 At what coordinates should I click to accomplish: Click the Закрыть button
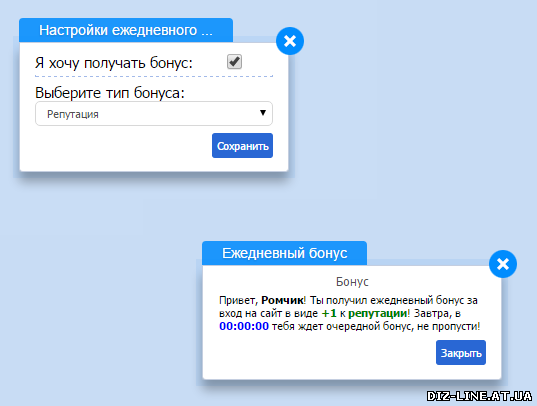(461, 353)
